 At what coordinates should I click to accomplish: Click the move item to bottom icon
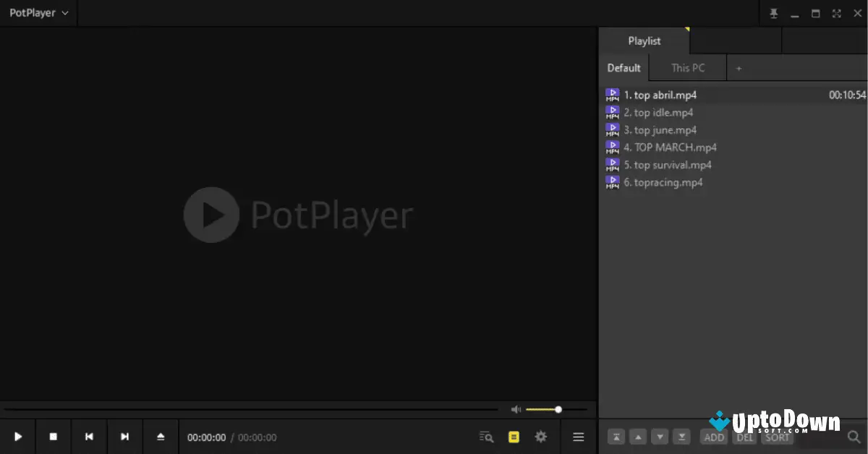681,437
